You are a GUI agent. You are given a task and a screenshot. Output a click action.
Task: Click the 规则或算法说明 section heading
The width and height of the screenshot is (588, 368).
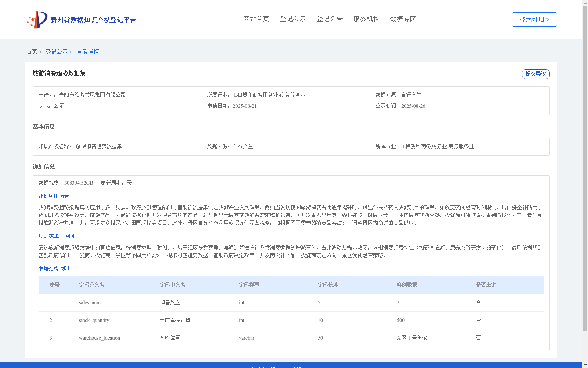tap(56, 236)
